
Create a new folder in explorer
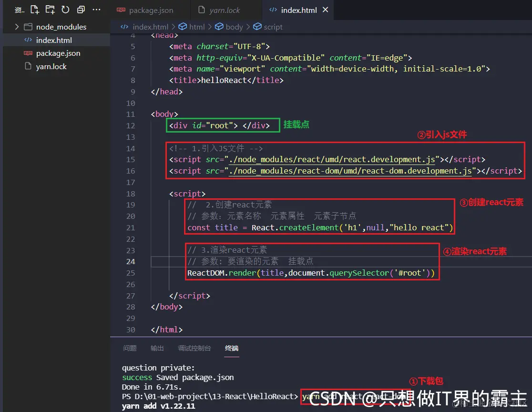click(x=50, y=10)
